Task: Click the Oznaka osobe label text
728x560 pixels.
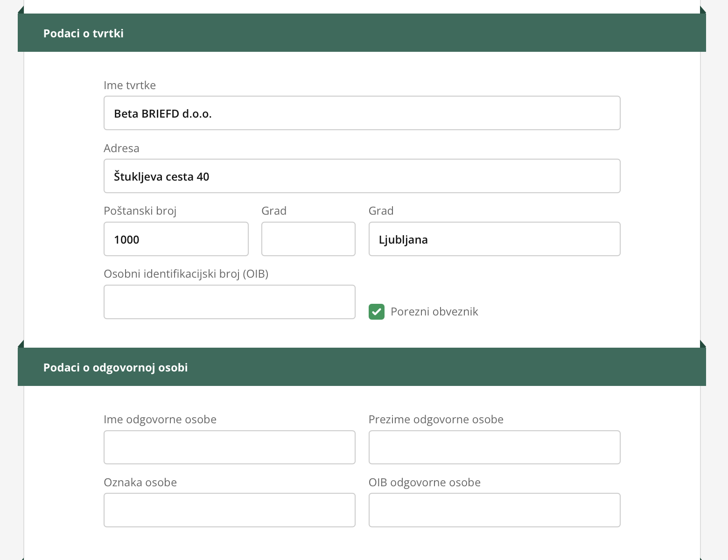Action: 140,483
